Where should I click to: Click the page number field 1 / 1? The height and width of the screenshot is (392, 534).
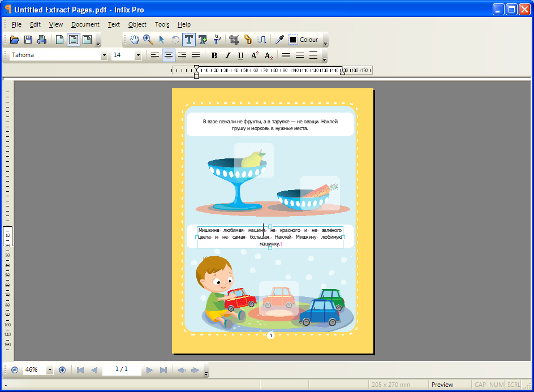pyautogui.click(x=122, y=369)
